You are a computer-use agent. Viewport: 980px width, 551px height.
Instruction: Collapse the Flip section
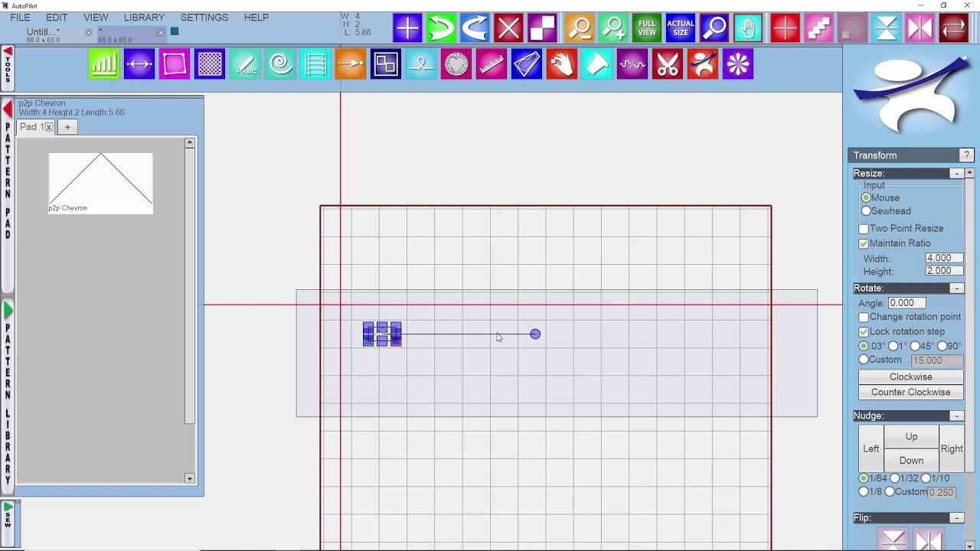[956, 518]
